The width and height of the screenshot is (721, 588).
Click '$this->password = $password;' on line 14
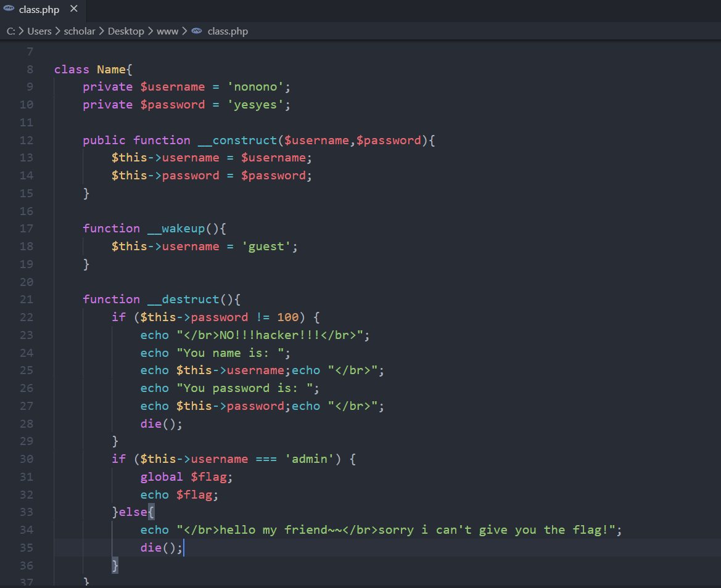(x=212, y=176)
